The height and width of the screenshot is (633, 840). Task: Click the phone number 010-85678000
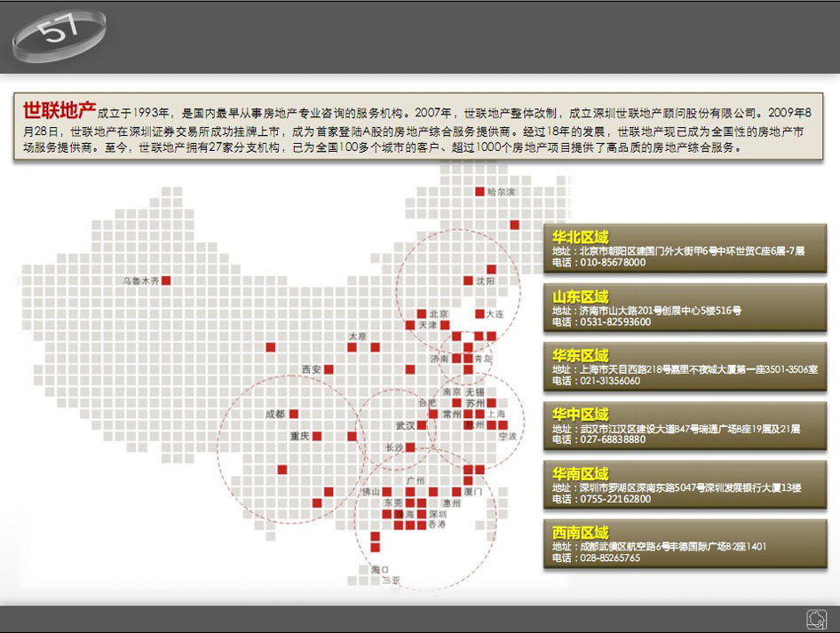(613, 263)
